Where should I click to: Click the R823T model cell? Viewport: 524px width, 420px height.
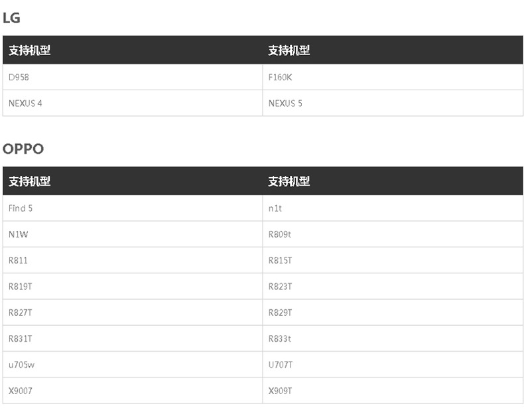[x=280, y=287]
